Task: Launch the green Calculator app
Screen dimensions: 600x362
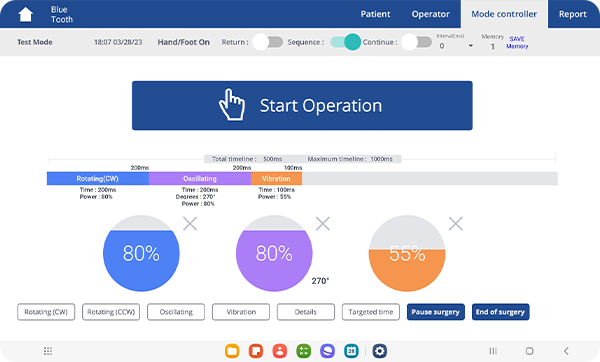Action: pyautogui.click(x=303, y=351)
